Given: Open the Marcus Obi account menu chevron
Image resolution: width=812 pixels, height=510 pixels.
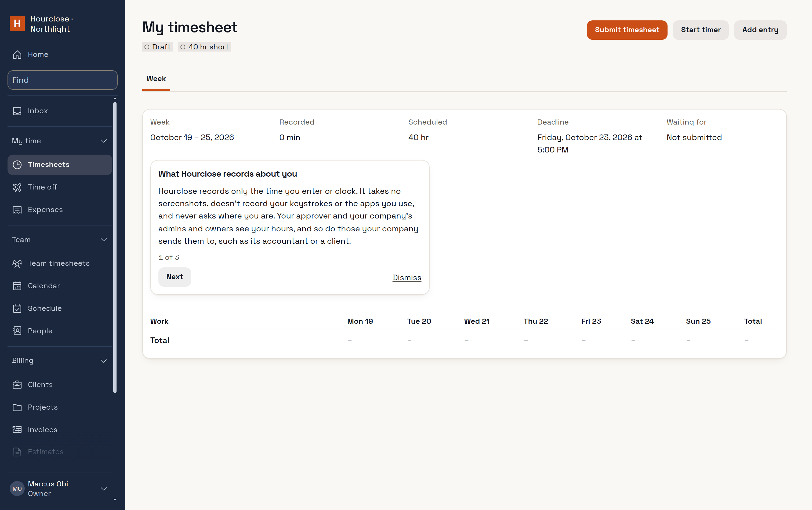Looking at the screenshot, I should pyautogui.click(x=104, y=489).
